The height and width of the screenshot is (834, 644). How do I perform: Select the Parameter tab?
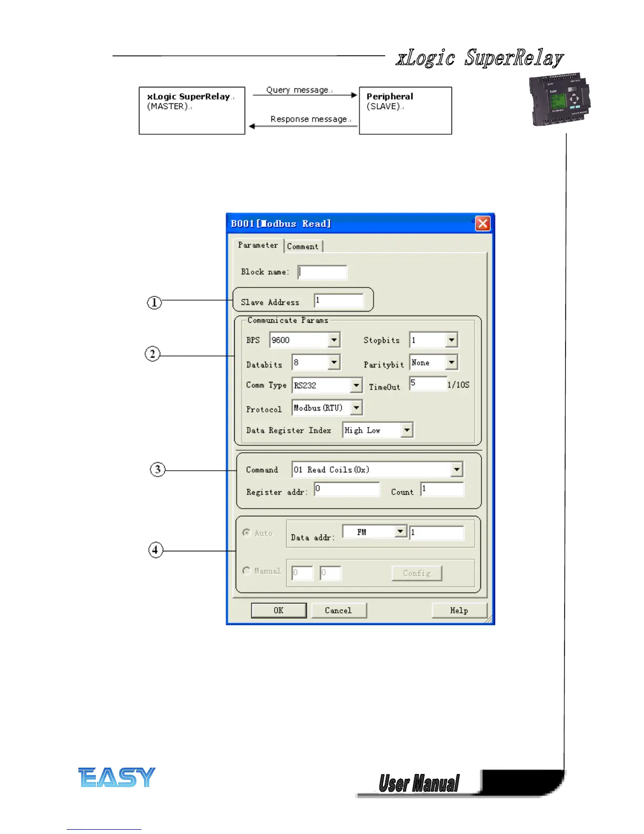pyautogui.click(x=258, y=245)
